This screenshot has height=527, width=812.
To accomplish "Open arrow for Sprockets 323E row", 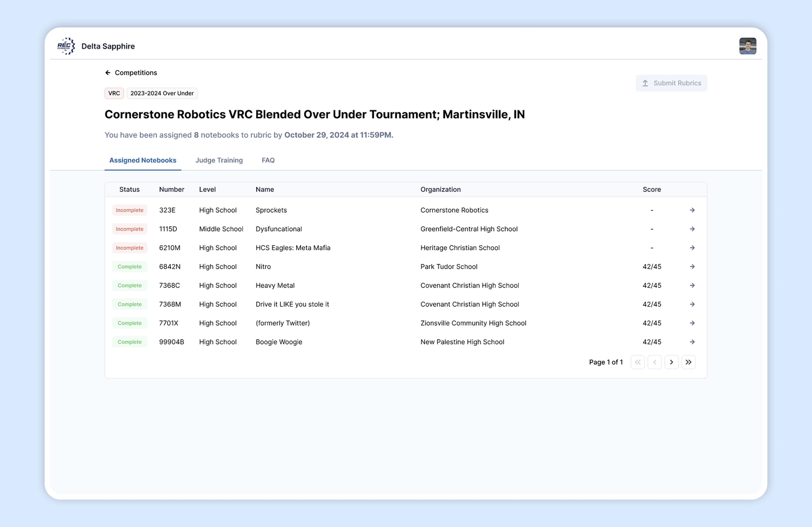I will point(691,210).
